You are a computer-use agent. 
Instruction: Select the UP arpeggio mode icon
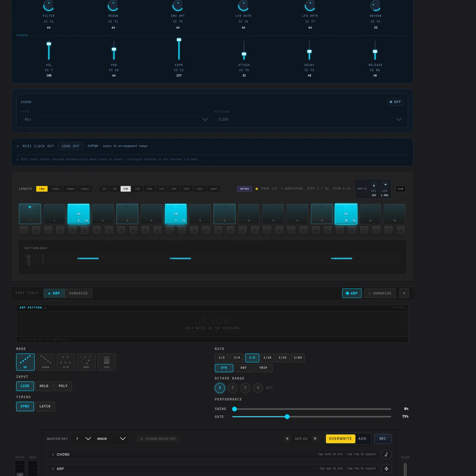pos(25,362)
